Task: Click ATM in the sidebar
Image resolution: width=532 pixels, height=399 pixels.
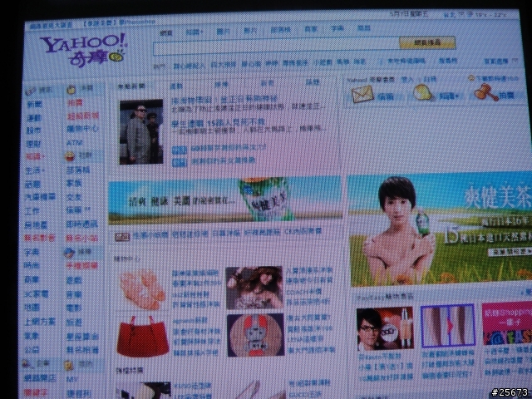Action: coord(74,143)
